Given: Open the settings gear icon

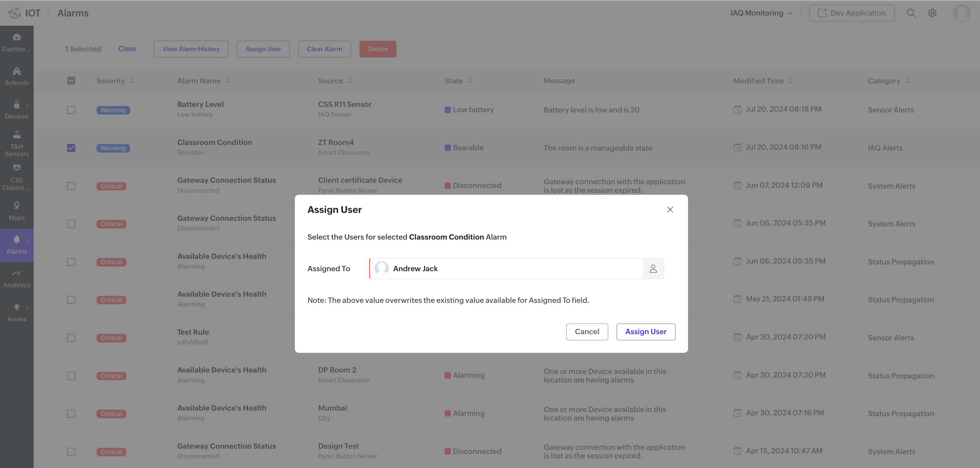Looking at the screenshot, I should pyautogui.click(x=932, y=13).
